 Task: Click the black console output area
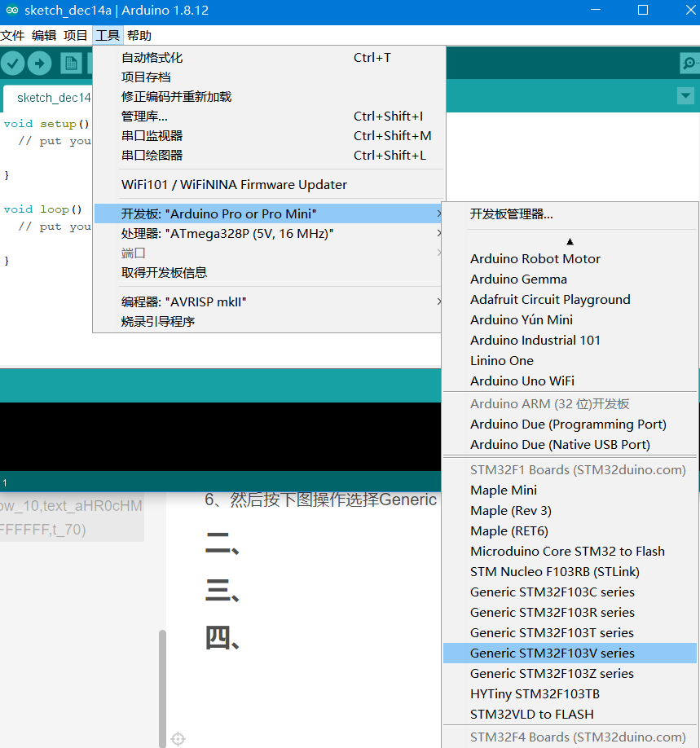220,437
